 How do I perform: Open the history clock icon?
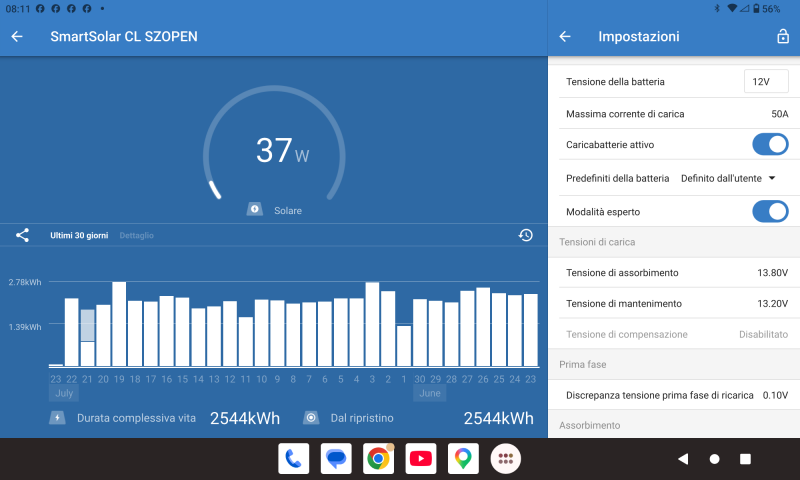tap(526, 235)
